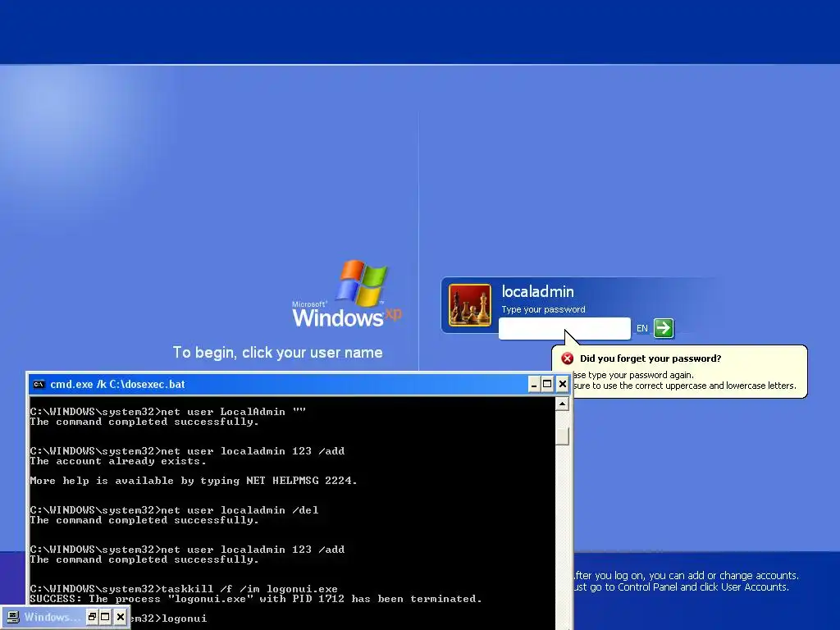
Task: Click the 'Type your password' label
Action: tap(543, 309)
